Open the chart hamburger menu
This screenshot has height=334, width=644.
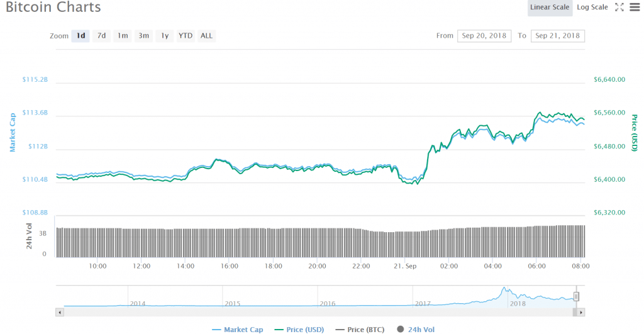point(634,8)
